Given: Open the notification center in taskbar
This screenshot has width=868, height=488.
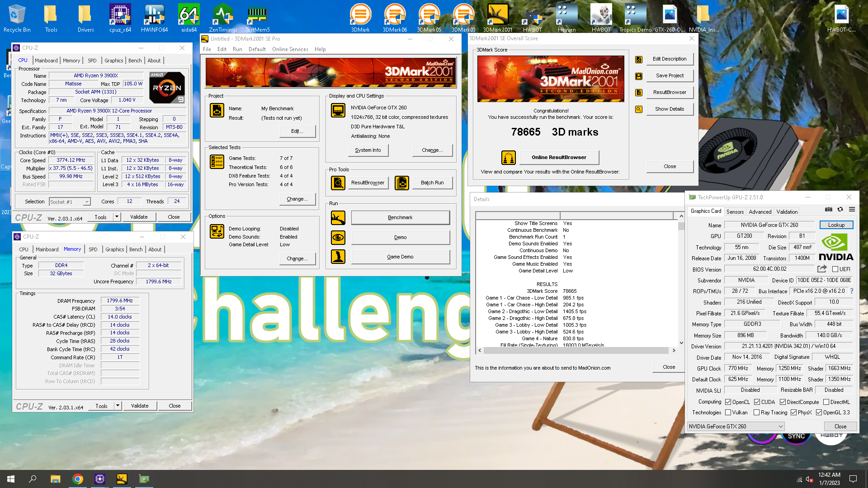Looking at the screenshot, I should [x=853, y=479].
